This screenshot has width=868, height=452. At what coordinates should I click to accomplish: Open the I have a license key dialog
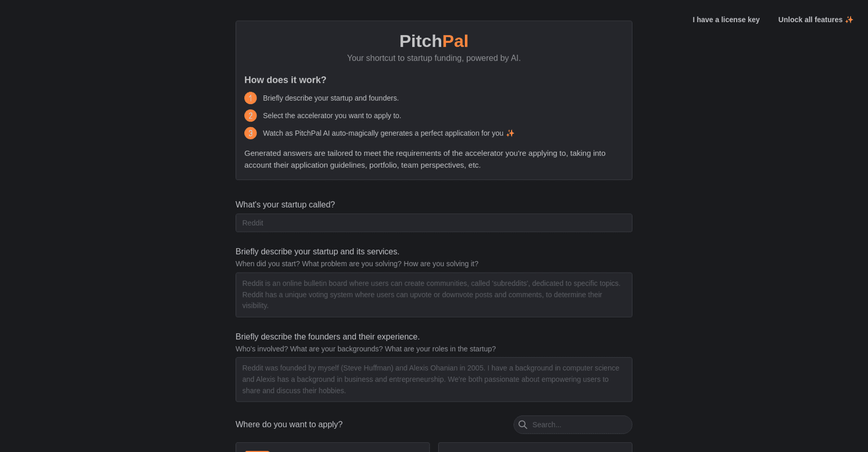(x=725, y=20)
